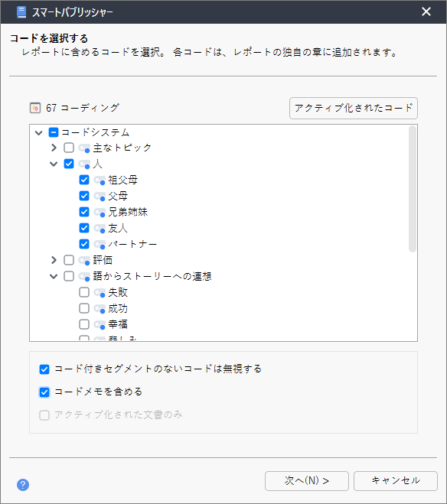Click the code icon next to 兄弟姉妹
Screen dimensions: 447x504
100,213
